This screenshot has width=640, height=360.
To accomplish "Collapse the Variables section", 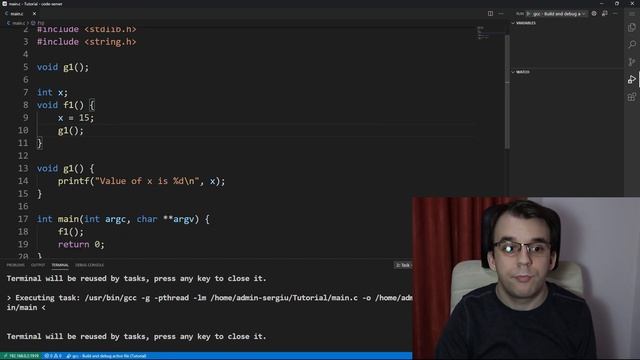I will [x=526, y=23].
